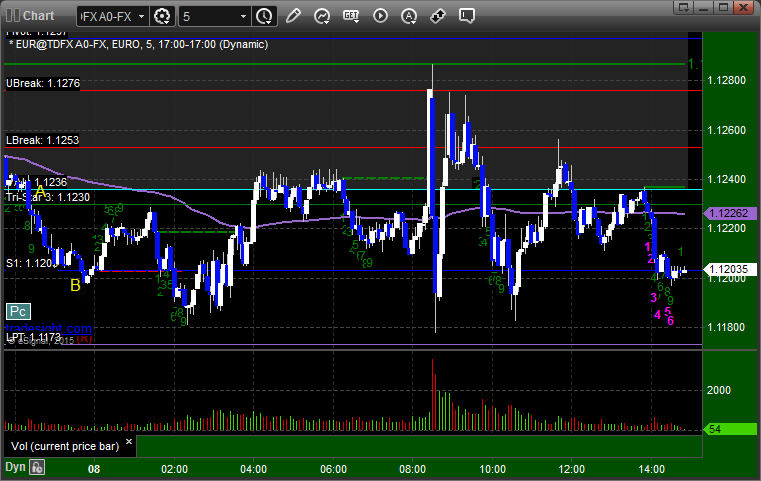
Task: Open the tradesight.com link
Action: point(49,329)
